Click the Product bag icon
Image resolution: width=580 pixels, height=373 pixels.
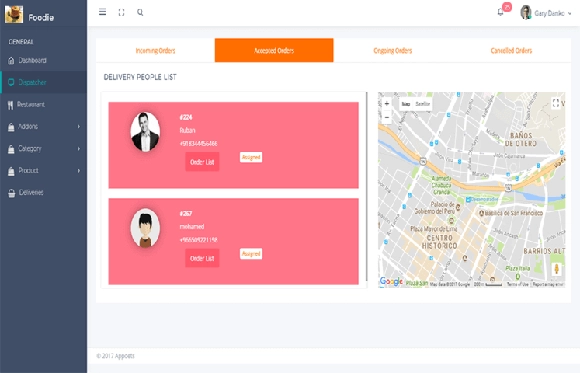pyautogui.click(x=11, y=171)
